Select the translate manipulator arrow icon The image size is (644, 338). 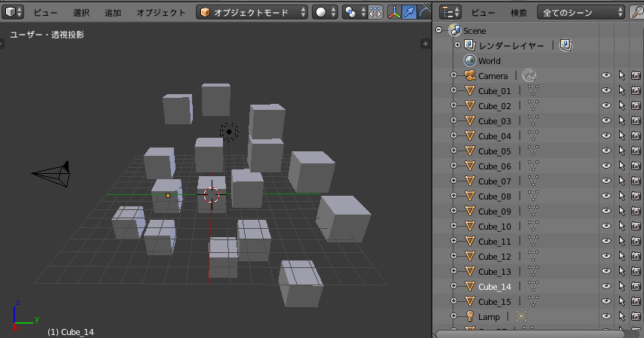(409, 12)
